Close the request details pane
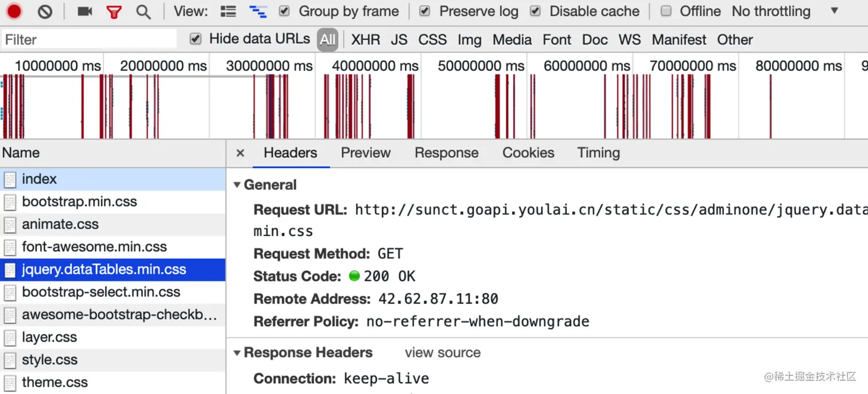 [x=241, y=153]
